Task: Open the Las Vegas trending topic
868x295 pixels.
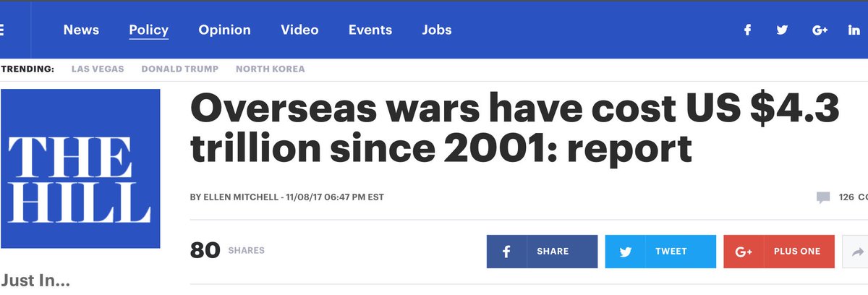Action: pyautogui.click(x=98, y=69)
